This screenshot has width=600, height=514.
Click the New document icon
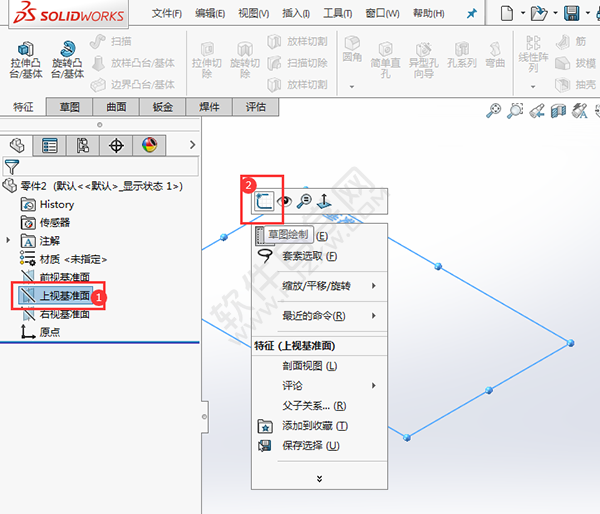pos(507,13)
